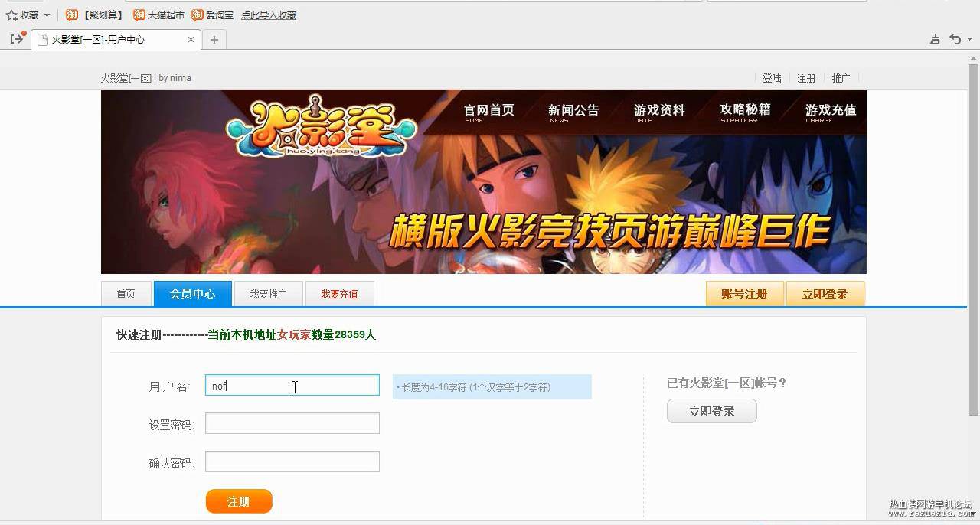Image resolution: width=980 pixels, height=525 pixels.
Task: Click the scrollbar up arrow
Action: [x=973, y=58]
